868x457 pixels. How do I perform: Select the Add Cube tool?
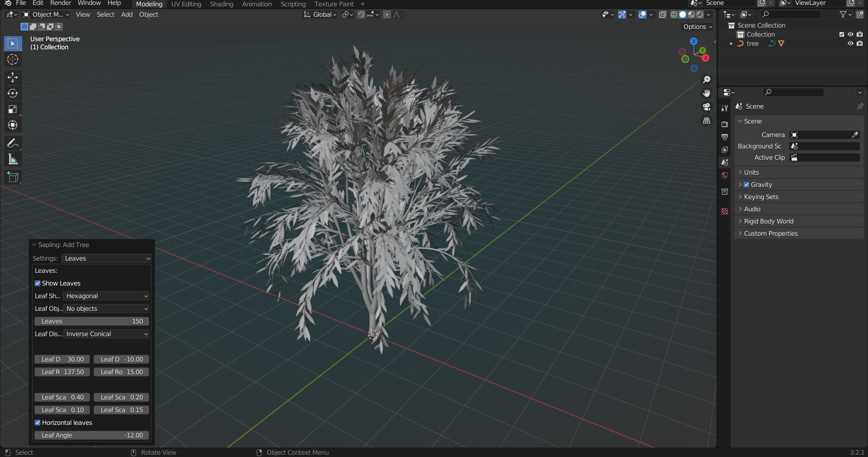pos(13,177)
